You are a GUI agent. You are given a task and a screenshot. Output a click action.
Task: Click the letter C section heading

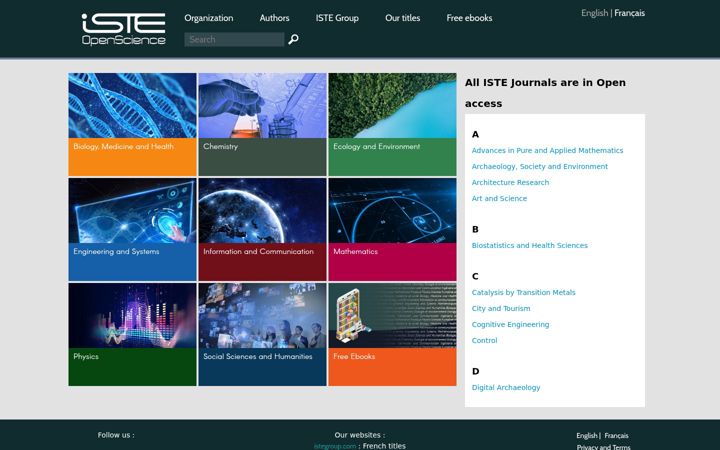475,276
